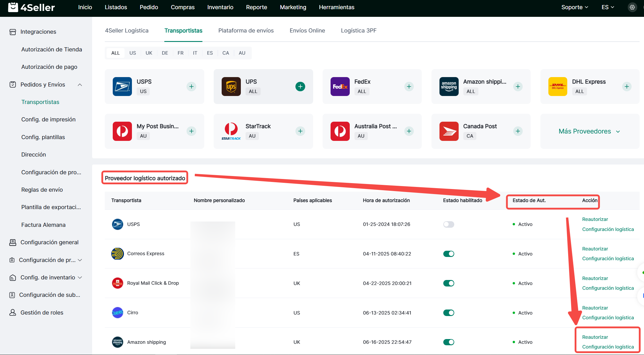Add the USPS carrier with plus icon

click(191, 87)
